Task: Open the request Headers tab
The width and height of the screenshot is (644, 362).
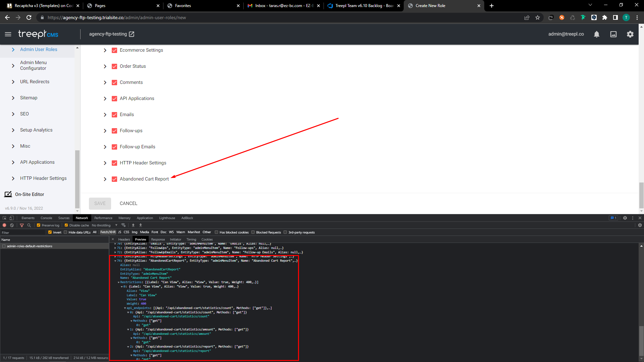Action: [124, 240]
